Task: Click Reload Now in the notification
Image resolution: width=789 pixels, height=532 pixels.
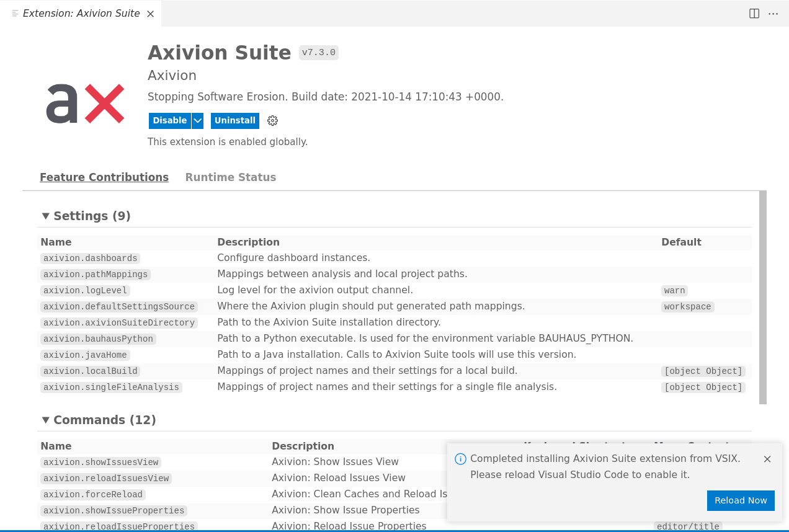Action: point(741,500)
